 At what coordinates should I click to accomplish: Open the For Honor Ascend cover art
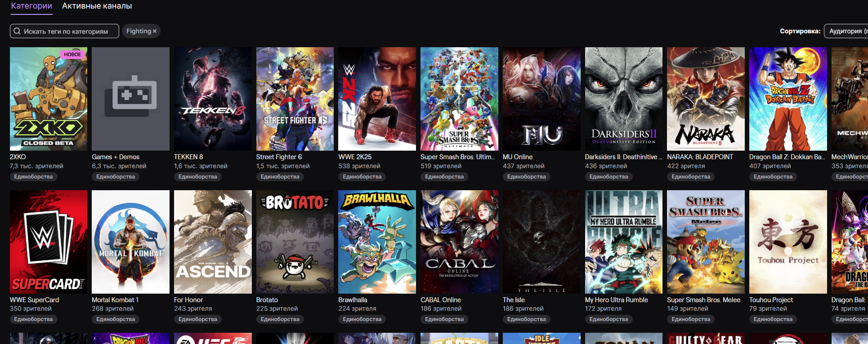pos(213,242)
